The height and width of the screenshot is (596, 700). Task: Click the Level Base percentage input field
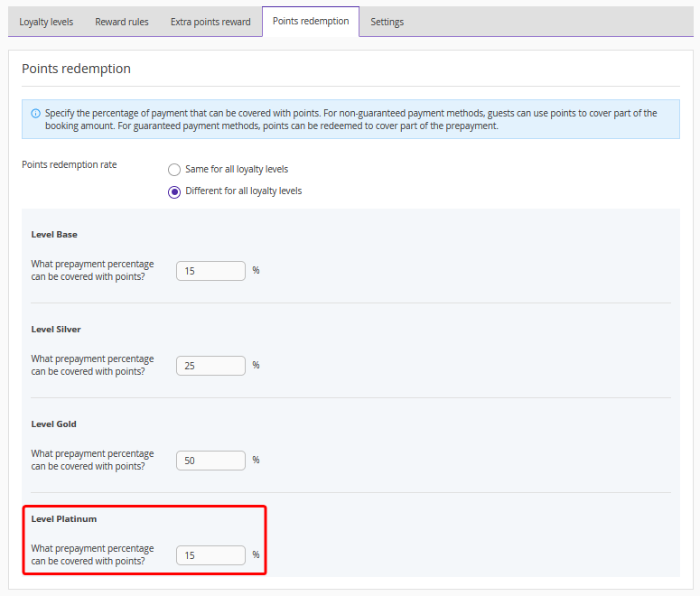tap(210, 271)
